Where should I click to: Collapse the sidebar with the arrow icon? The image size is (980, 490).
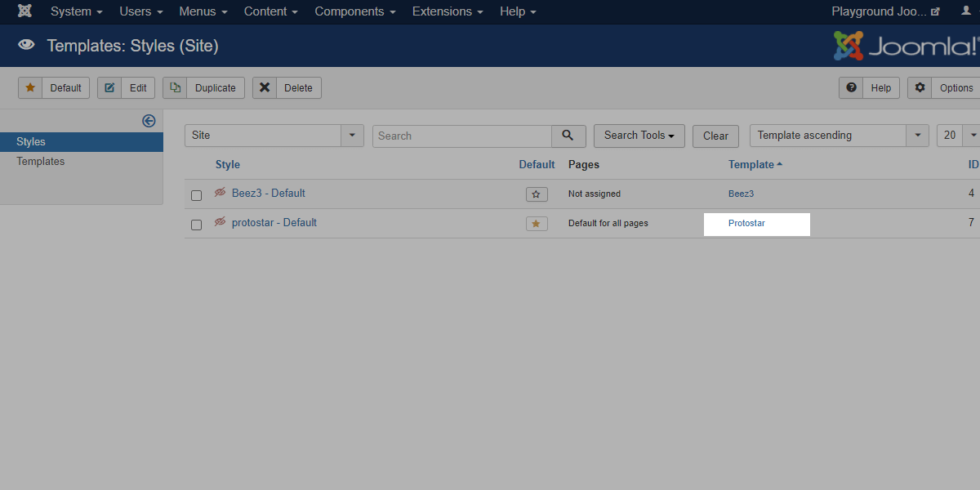(149, 121)
